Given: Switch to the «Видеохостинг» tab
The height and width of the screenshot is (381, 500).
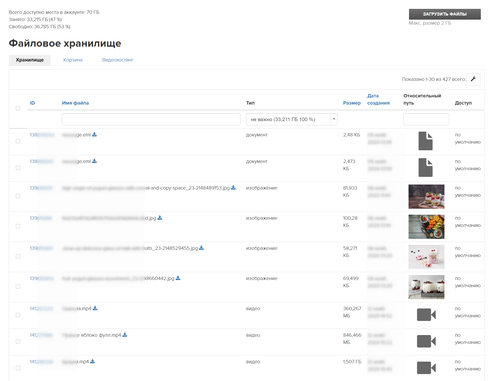Looking at the screenshot, I should point(118,60).
